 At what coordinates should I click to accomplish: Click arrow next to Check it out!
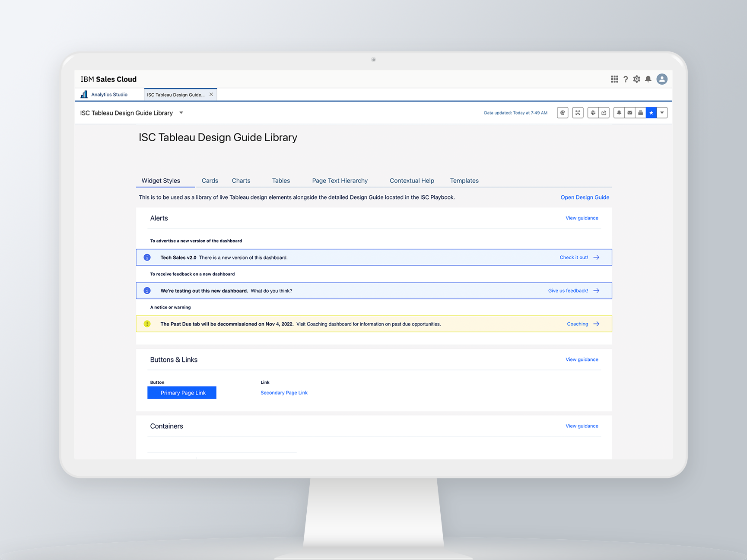click(x=596, y=258)
